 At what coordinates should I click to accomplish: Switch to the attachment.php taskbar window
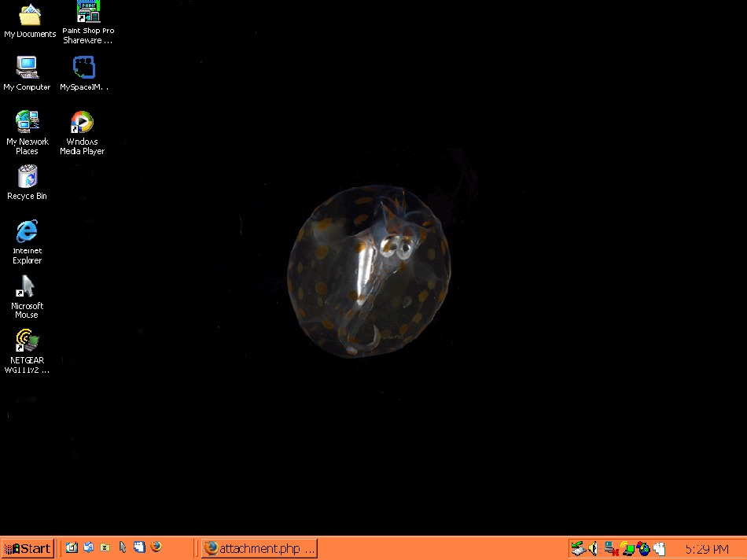(x=259, y=548)
